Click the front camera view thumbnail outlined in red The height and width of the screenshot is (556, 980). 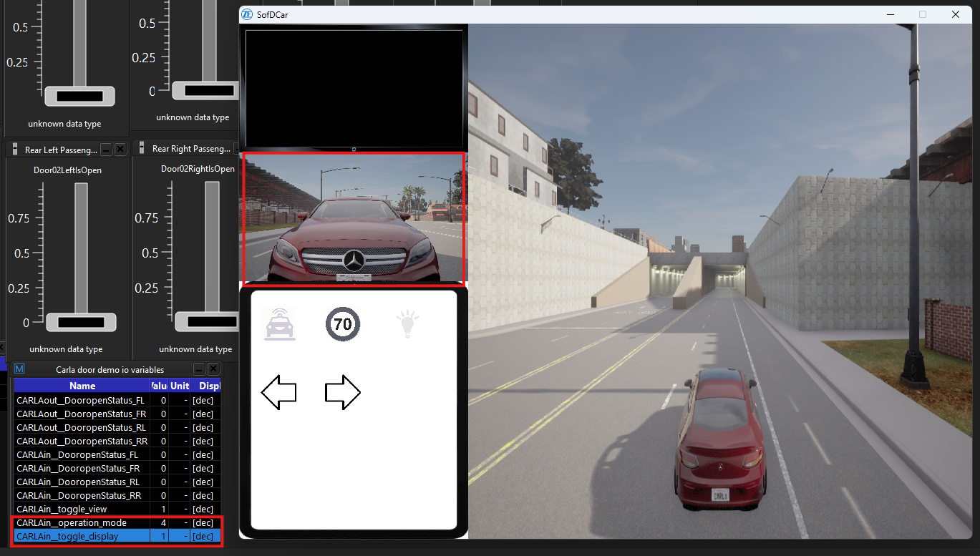(354, 218)
